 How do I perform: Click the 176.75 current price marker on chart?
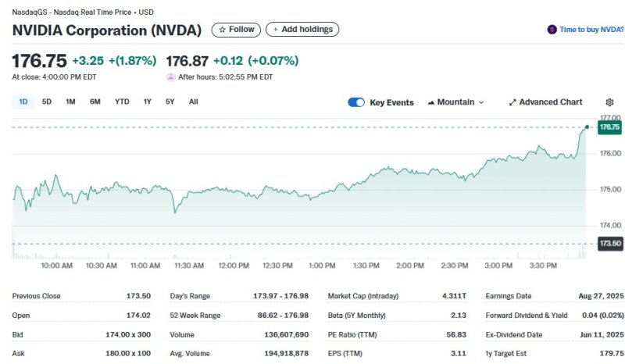(x=609, y=127)
